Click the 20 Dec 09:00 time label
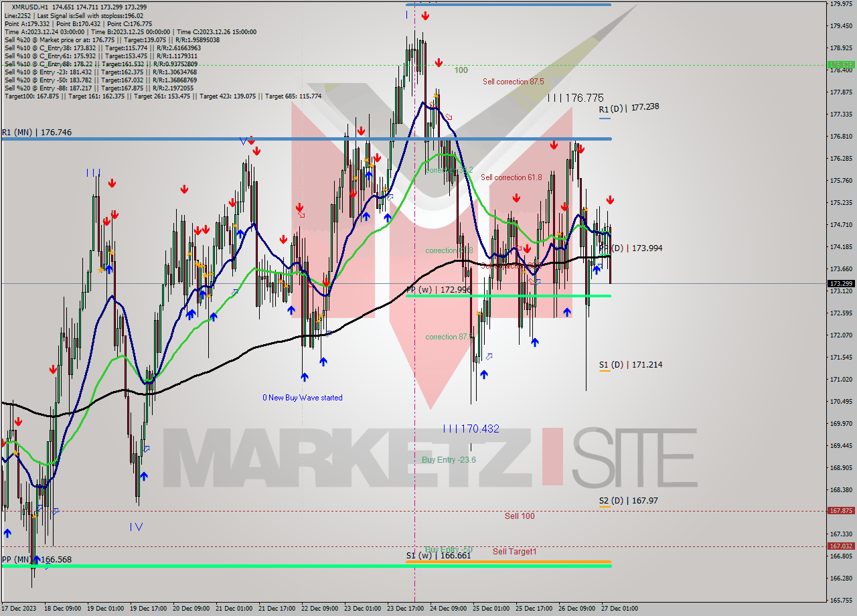857x616 pixels. coord(191,609)
